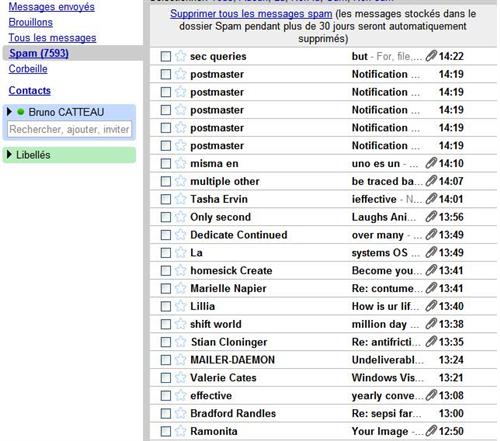
Task: Open the Brouillons folder
Action: click(x=31, y=22)
